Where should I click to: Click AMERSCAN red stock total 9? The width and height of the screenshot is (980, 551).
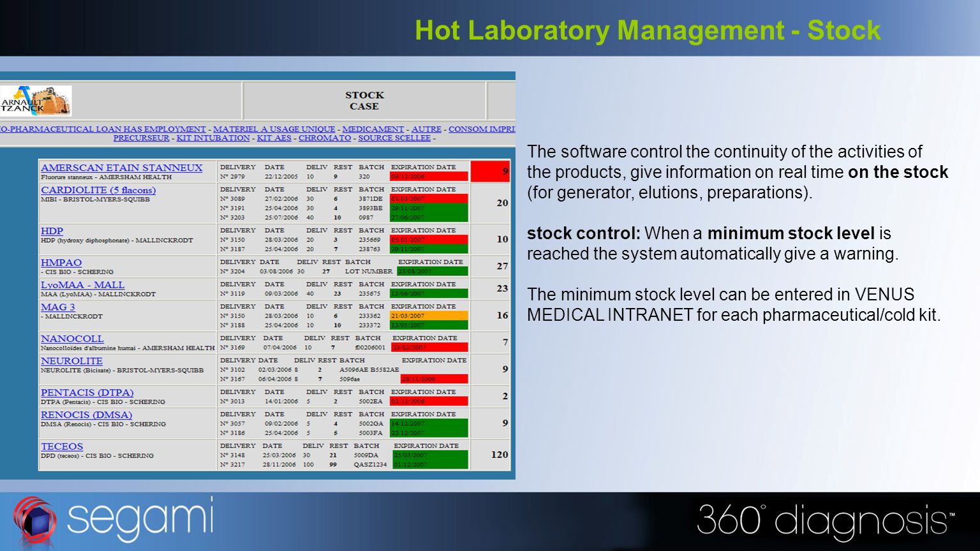pyautogui.click(x=491, y=171)
